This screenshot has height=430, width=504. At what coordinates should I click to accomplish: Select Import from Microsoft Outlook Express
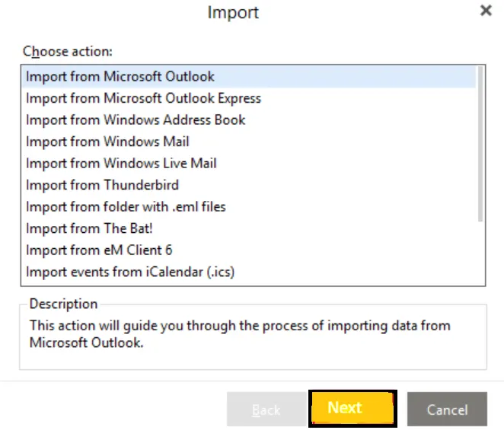point(248,98)
